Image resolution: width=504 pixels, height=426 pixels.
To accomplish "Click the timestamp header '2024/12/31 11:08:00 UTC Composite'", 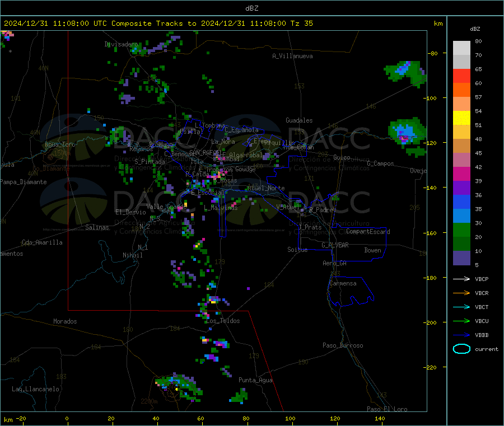I will [x=77, y=24].
